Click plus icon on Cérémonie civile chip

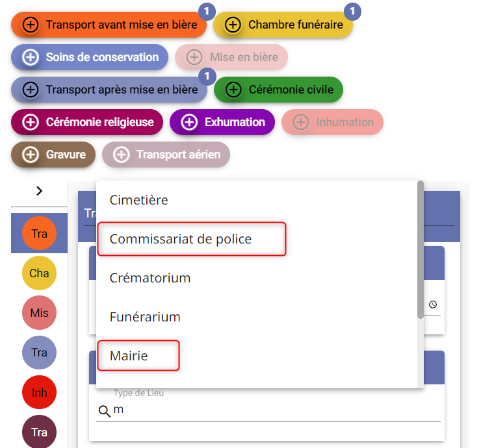(x=233, y=90)
